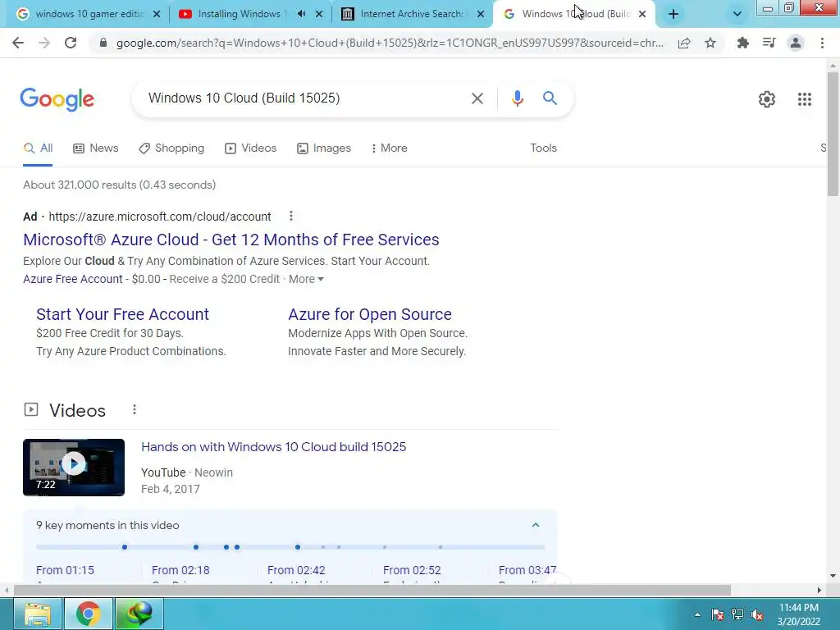The width and height of the screenshot is (840, 630).
Task: Expand More ad links dropdown
Action: 306,279
